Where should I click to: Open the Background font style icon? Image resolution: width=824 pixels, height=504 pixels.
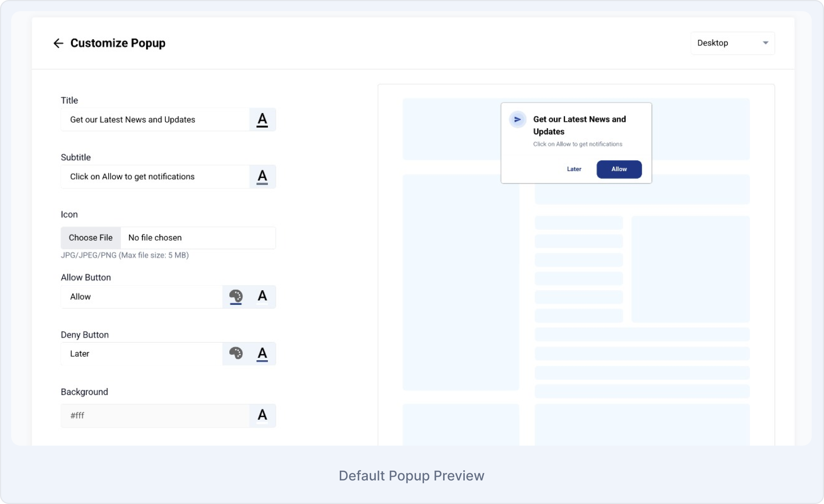coord(262,415)
